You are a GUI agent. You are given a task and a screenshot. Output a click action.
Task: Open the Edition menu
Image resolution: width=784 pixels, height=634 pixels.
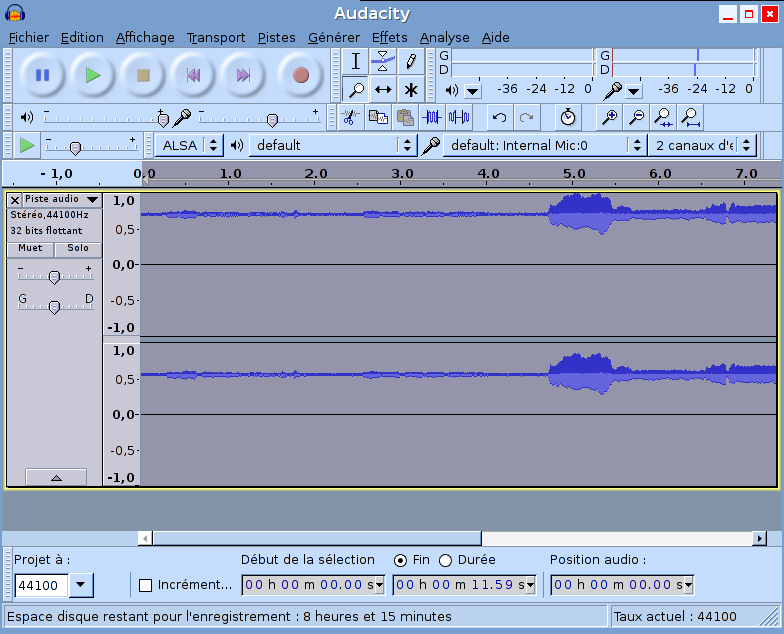tap(82, 38)
